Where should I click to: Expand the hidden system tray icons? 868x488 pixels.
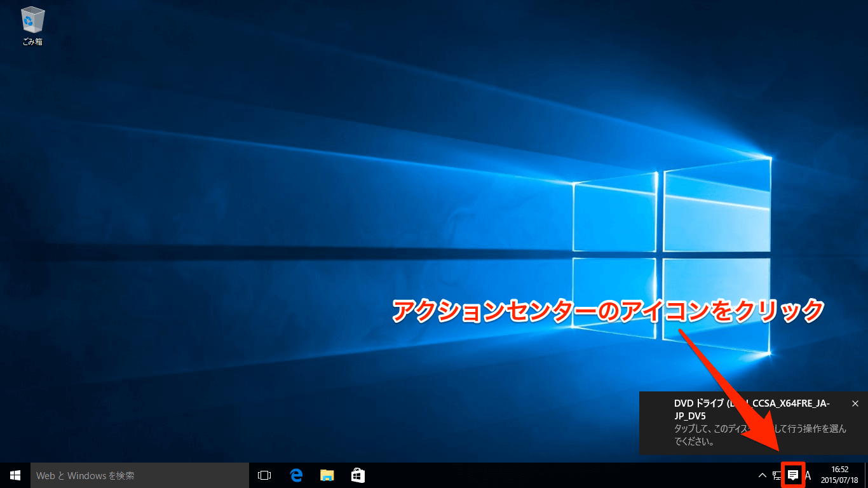pos(763,475)
